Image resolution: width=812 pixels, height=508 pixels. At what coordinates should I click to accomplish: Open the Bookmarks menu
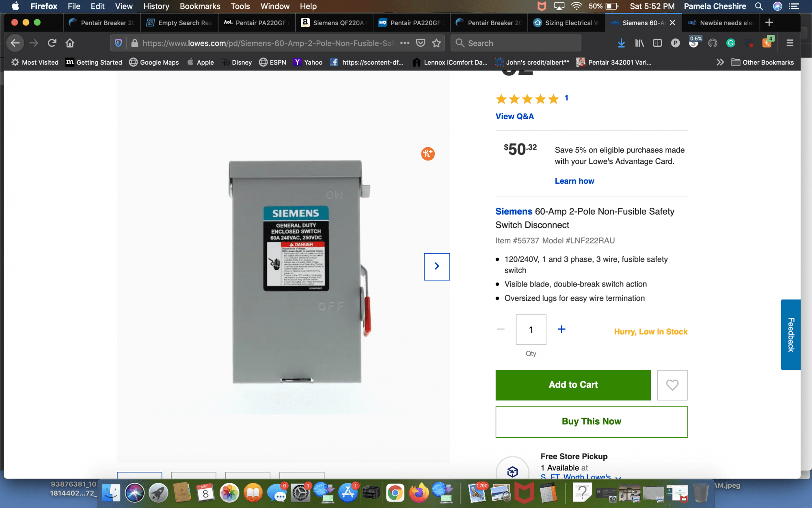[200, 6]
